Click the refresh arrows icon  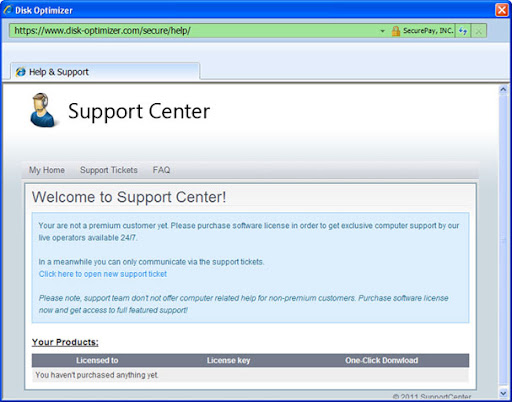pyautogui.click(x=463, y=31)
